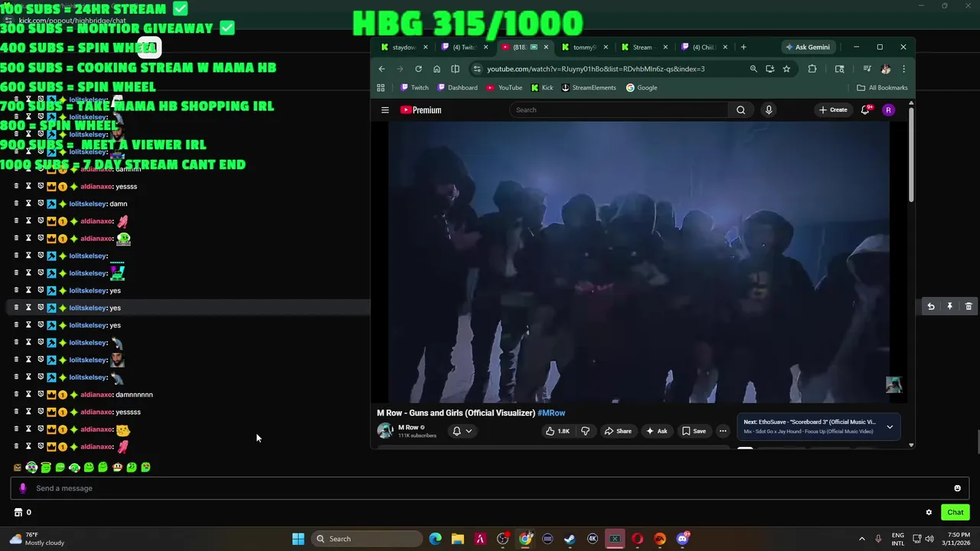The width and height of the screenshot is (980, 551).
Task: Click the Ask button under video
Action: click(x=656, y=431)
